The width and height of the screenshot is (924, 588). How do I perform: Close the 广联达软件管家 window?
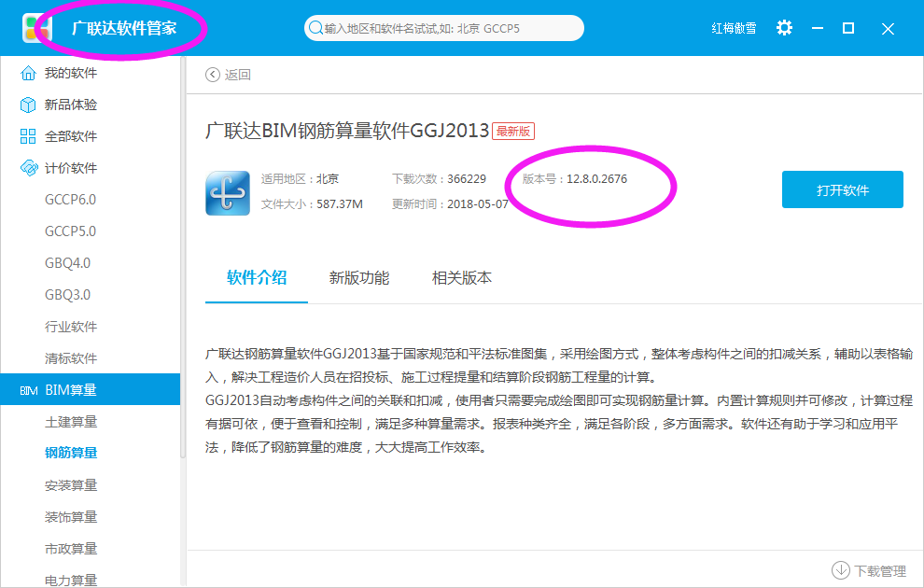(x=888, y=29)
